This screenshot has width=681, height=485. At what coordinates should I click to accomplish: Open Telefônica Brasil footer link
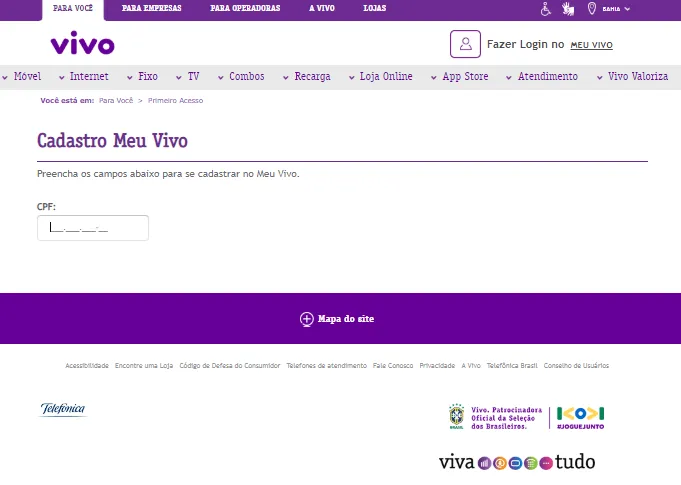[x=512, y=366]
